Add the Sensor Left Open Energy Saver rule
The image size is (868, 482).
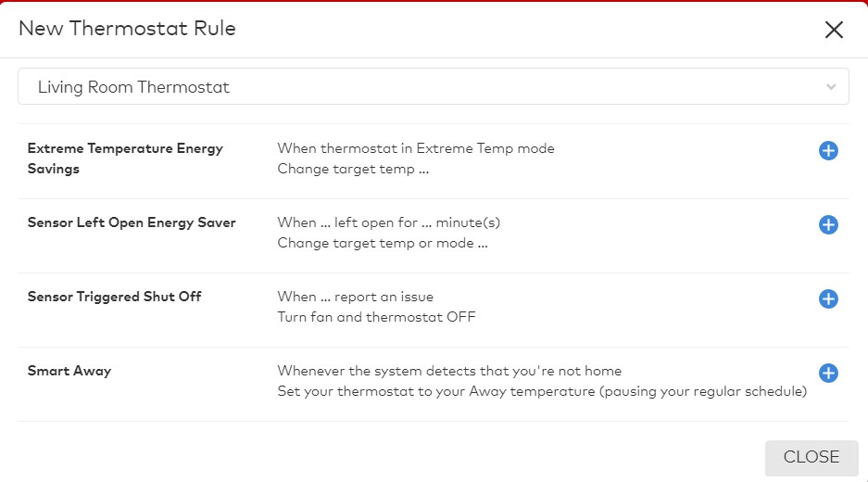(x=828, y=225)
